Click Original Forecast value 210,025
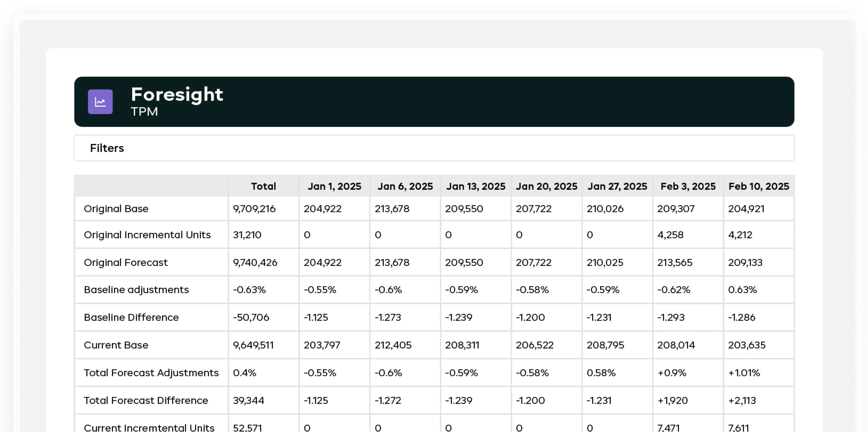Viewport: 868px width, 432px height. coord(605,262)
